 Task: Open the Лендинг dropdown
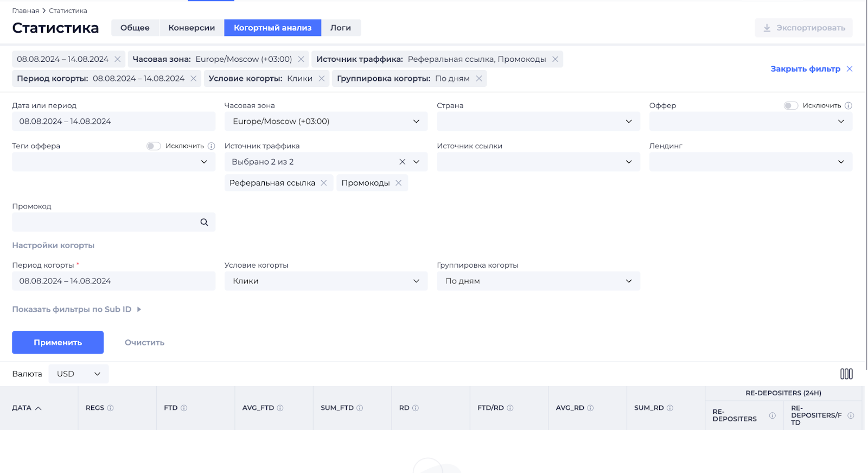tap(751, 162)
